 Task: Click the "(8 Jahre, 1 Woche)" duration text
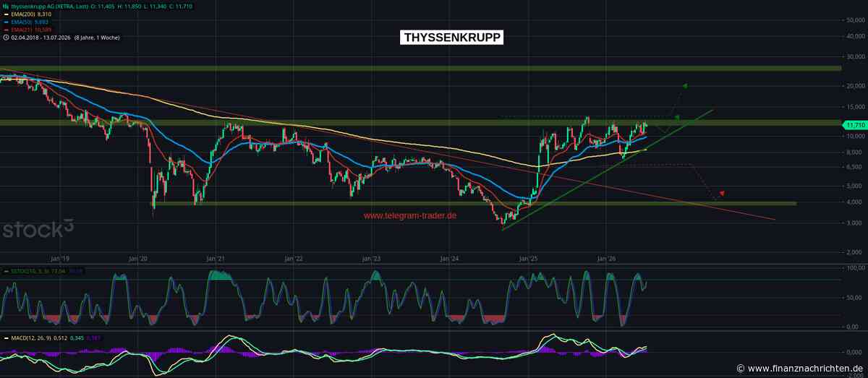point(97,37)
